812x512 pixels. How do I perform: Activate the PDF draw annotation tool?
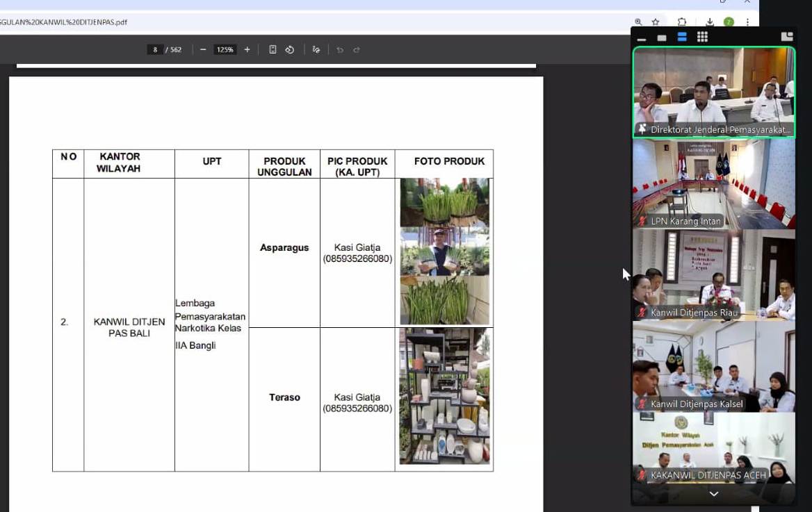[x=316, y=50]
